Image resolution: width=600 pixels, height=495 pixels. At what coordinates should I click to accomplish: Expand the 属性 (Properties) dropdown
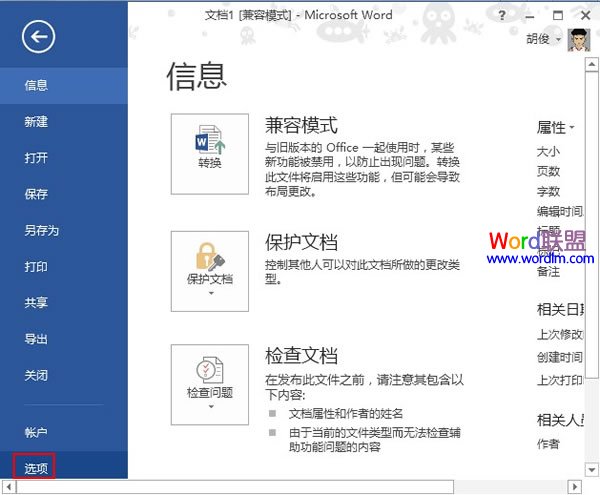[556, 127]
